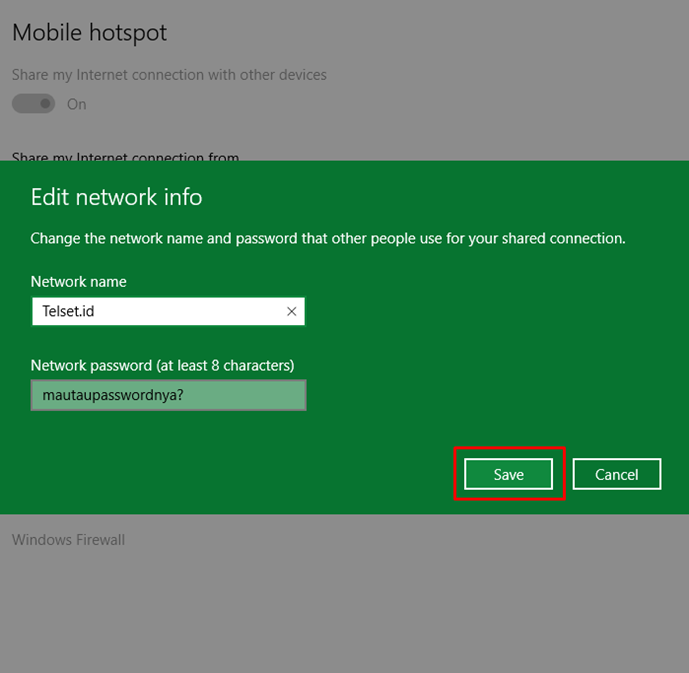Toggle the mobile hotspot sharing switch

[35, 104]
